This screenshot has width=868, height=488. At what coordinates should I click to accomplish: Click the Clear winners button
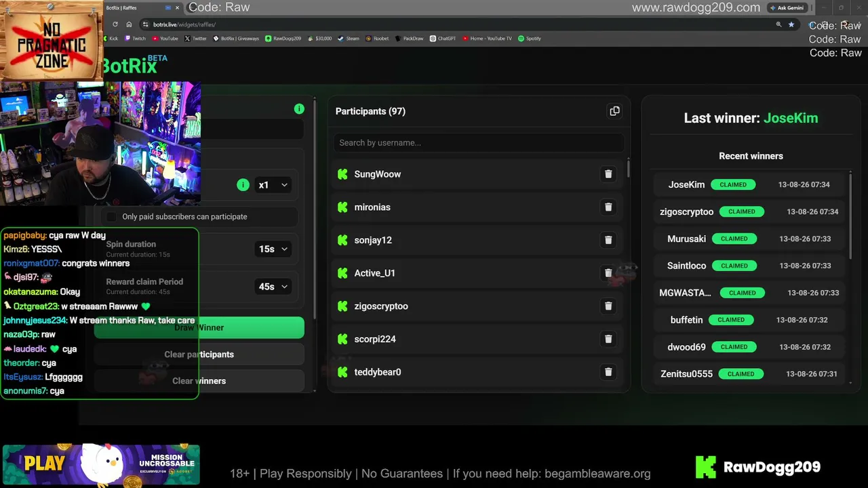pyautogui.click(x=199, y=381)
